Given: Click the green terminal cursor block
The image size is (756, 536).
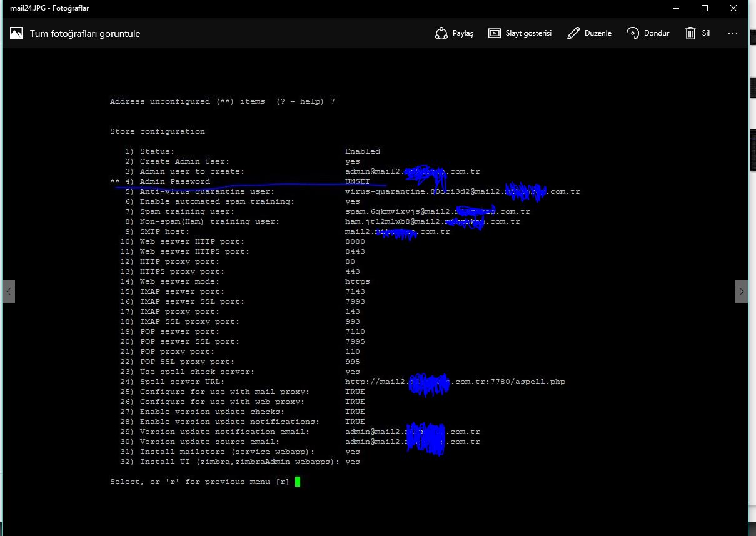Looking at the screenshot, I should (x=298, y=482).
